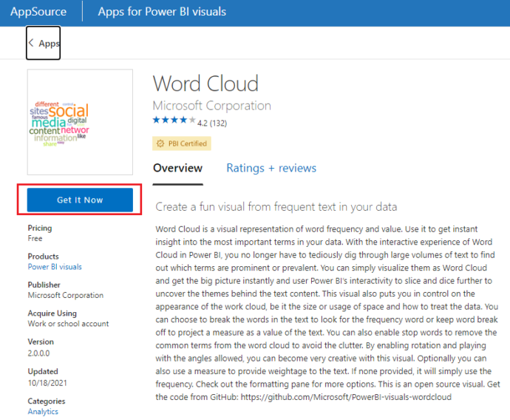Click Work or school account text
The image size is (510, 420).
(68, 324)
